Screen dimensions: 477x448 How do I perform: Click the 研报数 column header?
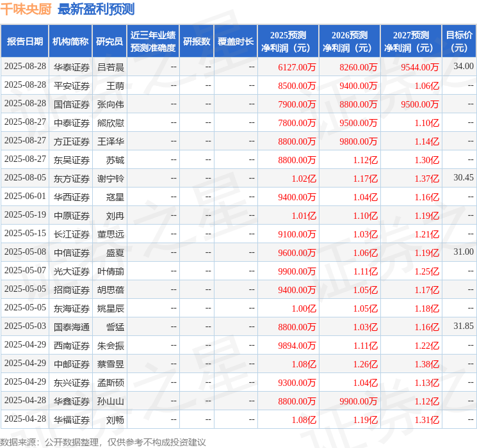pos(197,42)
